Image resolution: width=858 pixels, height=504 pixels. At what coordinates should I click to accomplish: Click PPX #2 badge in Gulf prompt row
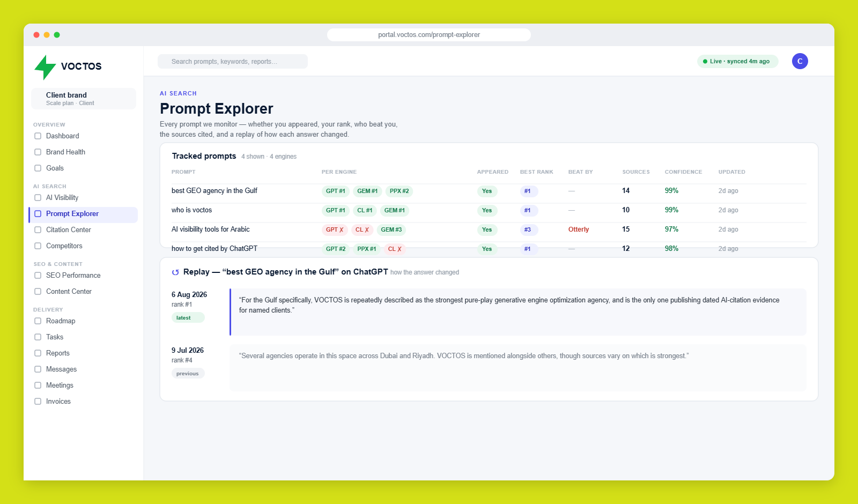[399, 191]
